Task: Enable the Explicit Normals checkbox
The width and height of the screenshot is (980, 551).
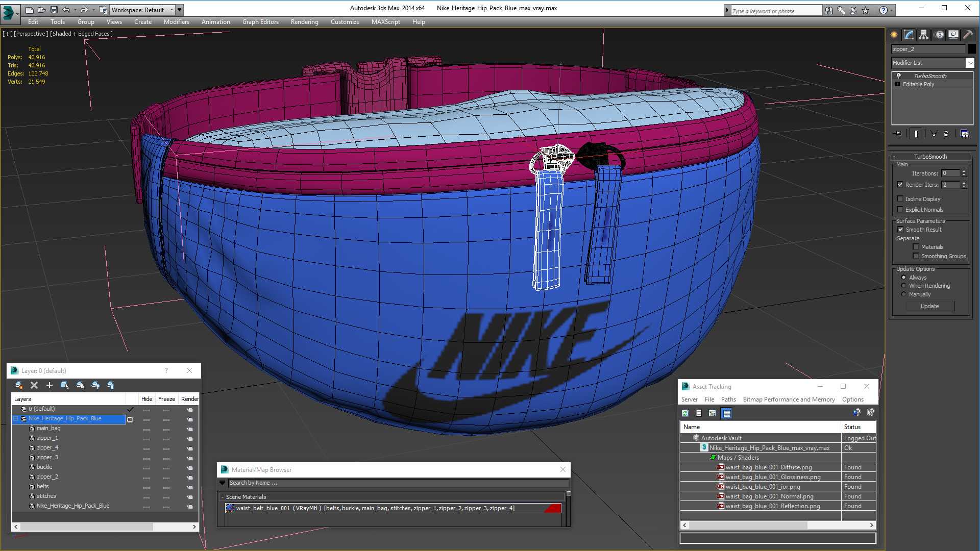Action: coord(900,210)
